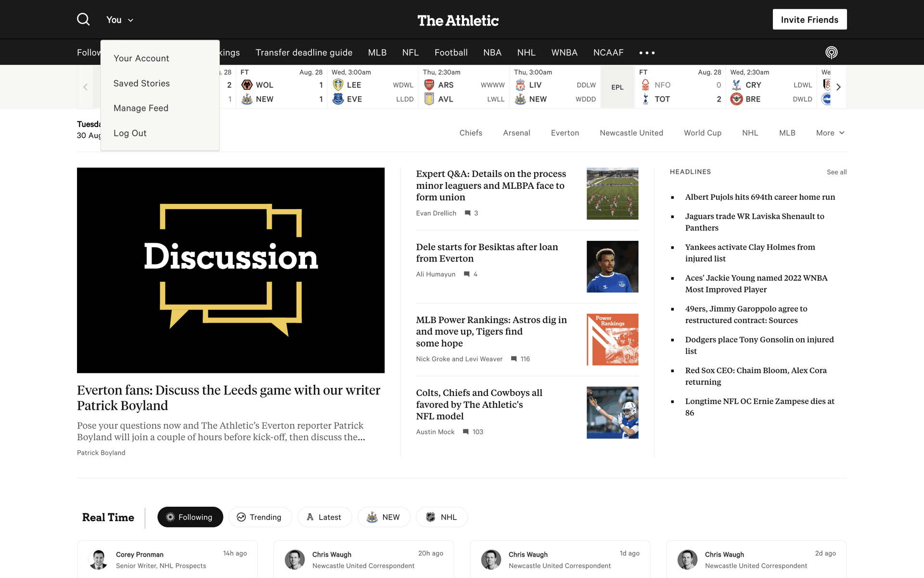Screen dimensions: 924x578
Task: Click the Nottingham Forest crest in scoreboard
Action: click(x=645, y=85)
